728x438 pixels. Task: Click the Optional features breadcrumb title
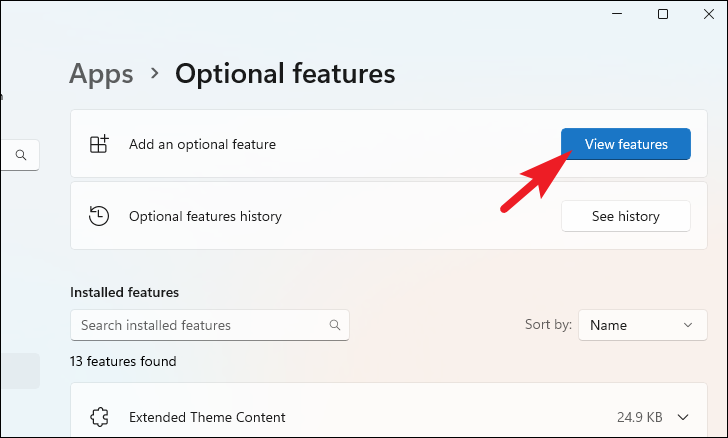point(285,73)
